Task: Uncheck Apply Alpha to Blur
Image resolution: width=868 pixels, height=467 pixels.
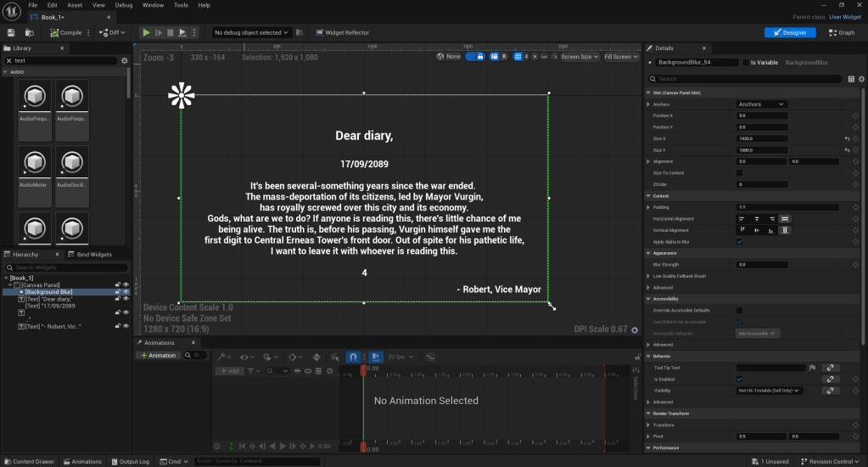Action: coord(740,241)
